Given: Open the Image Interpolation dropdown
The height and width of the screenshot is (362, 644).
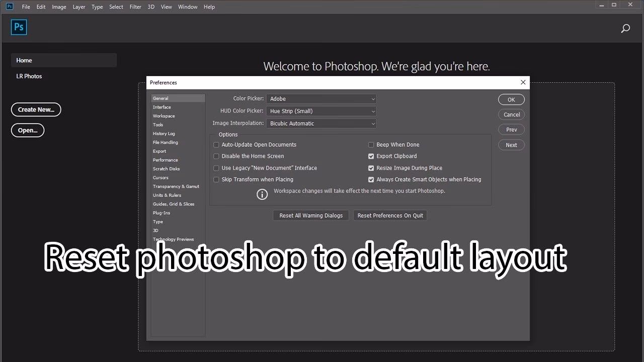Looking at the screenshot, I should point(321,123).
